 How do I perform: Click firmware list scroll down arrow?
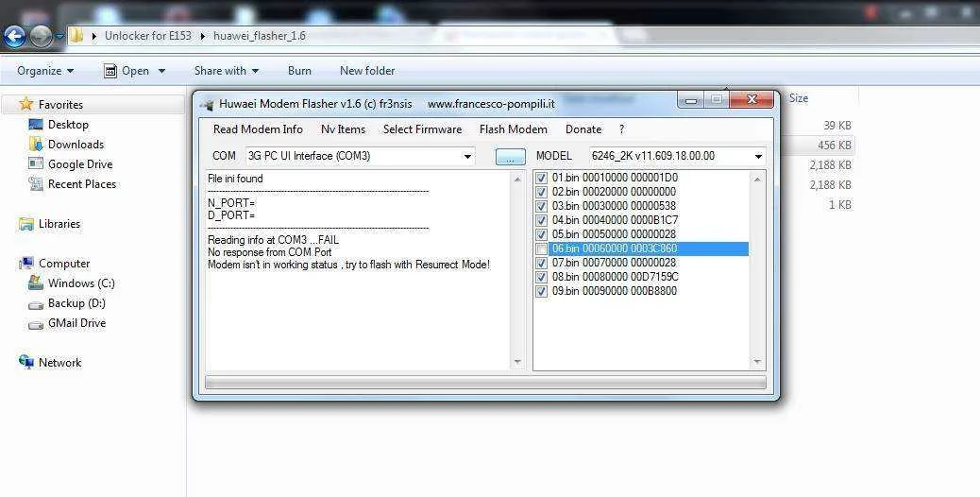(x=757, y=361)
